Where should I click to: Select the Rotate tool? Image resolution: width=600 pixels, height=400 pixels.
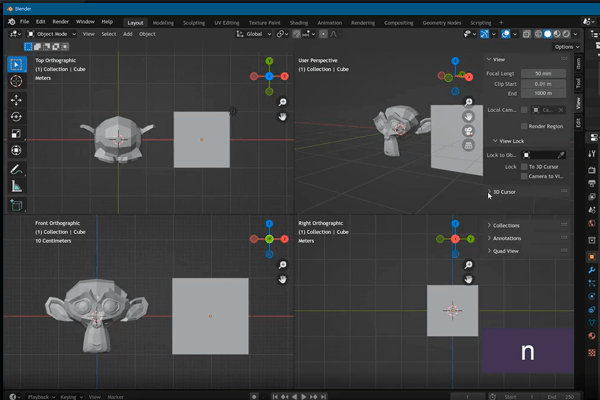point(16,117)
